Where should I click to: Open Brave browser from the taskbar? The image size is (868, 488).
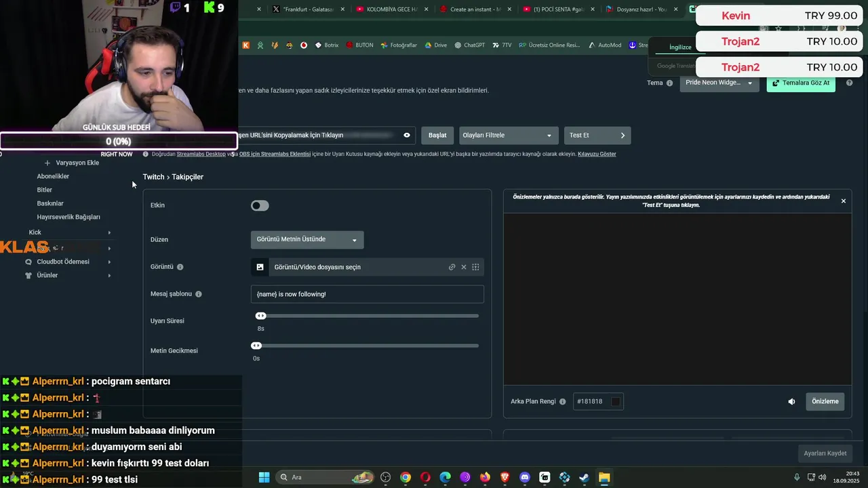(505, 477)
